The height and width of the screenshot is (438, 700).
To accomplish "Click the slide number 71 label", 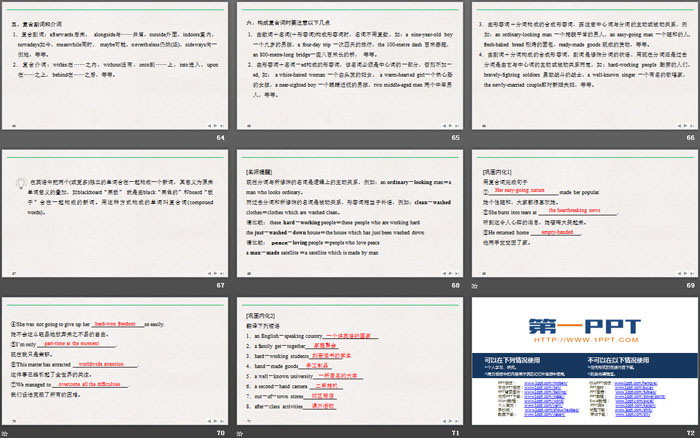I will 455,433.
